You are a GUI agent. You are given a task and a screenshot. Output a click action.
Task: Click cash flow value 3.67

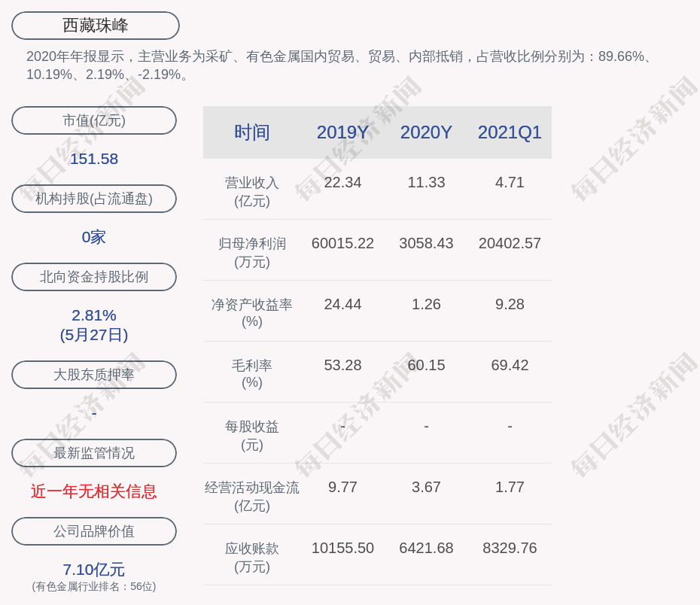click(x=426, y=487)
